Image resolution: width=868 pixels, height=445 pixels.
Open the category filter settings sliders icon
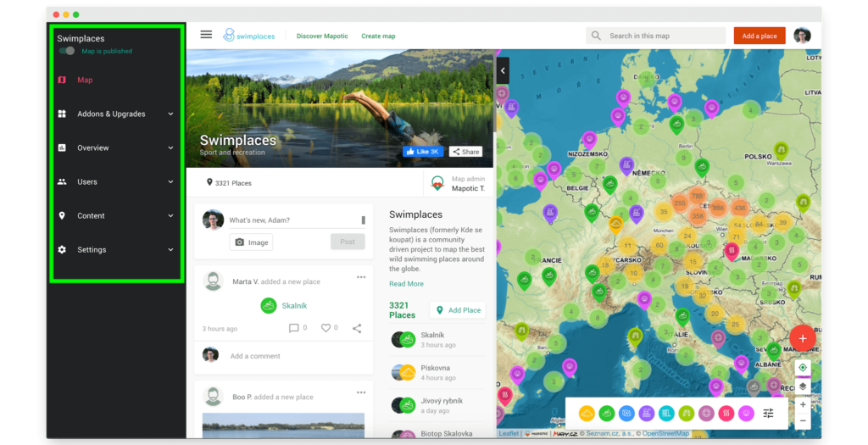coord(768,413)
